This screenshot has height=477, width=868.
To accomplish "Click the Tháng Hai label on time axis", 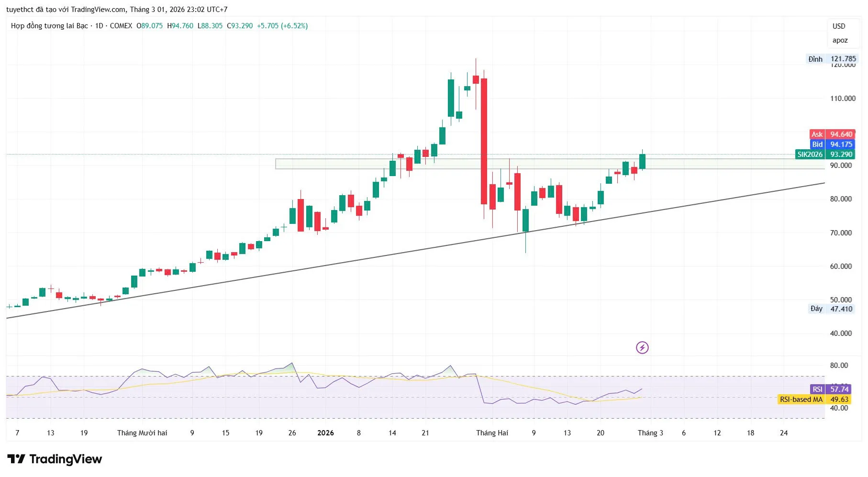I will 492,433.
